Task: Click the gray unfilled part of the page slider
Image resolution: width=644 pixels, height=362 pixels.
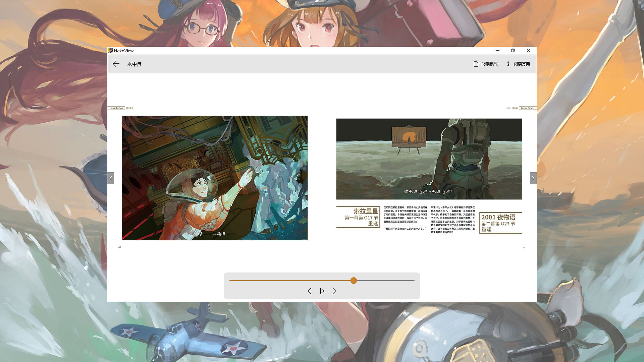Action: pos(386,281)
